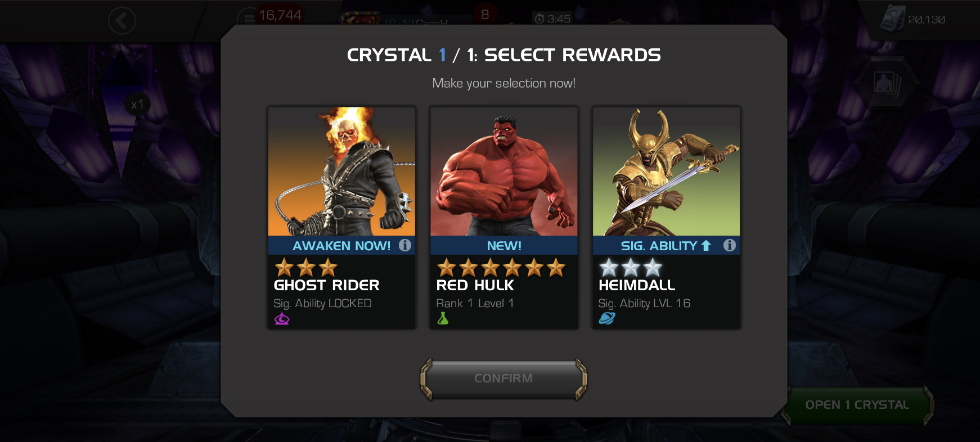Open info icon on Ghost Rider banner
Screen dimensions: 980x442
405,245
